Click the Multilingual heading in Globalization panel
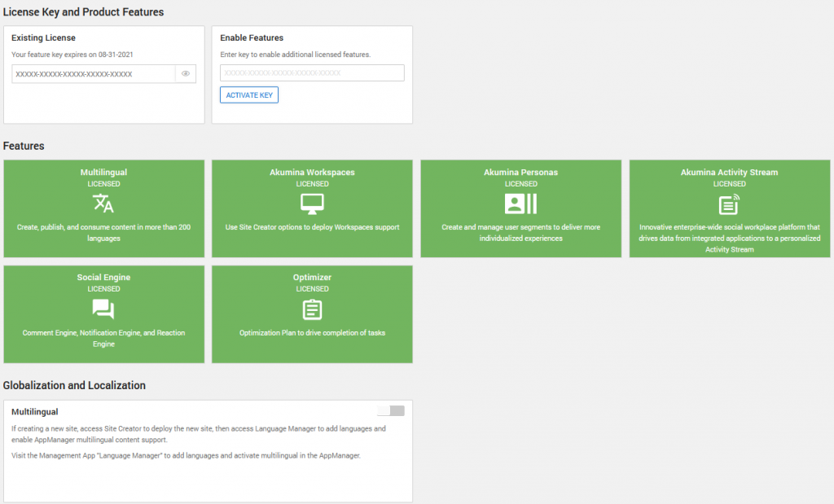Screen dimensions: 834x504 click(x=35, y=412)
